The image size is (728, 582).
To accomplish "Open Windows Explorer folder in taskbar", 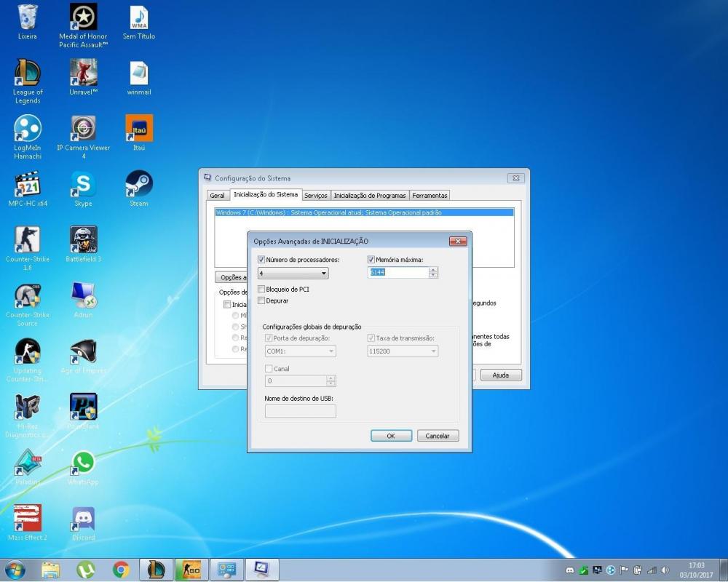I will pos(51,570).
